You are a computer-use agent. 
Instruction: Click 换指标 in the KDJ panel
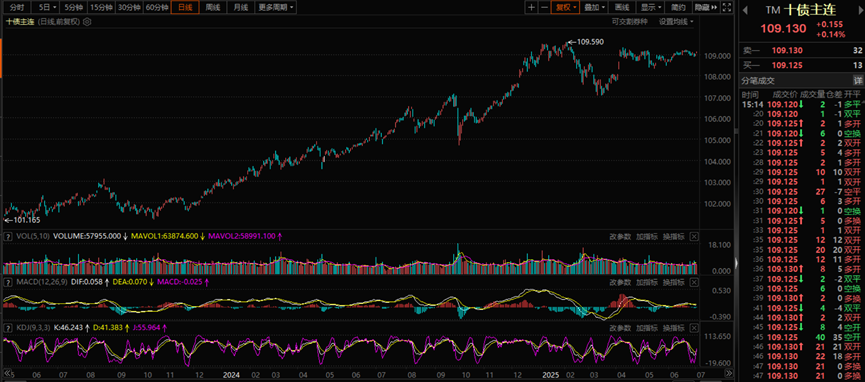point(674,328)
